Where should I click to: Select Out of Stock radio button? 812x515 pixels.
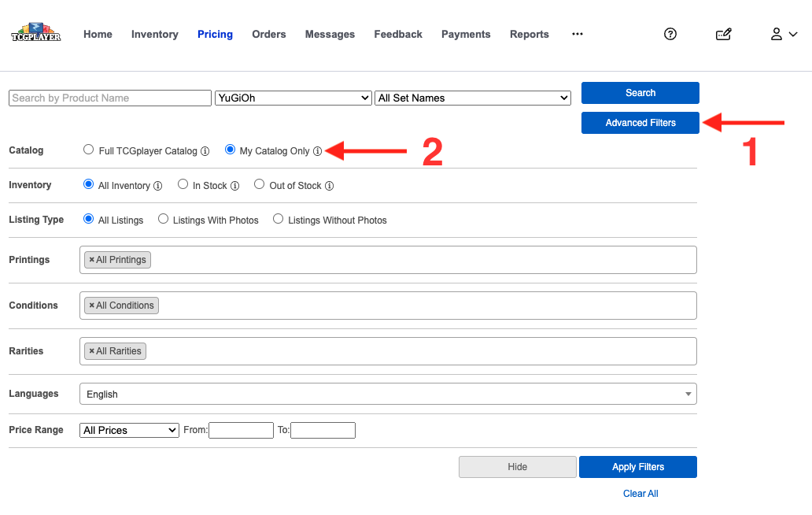[x=260, y=184]
